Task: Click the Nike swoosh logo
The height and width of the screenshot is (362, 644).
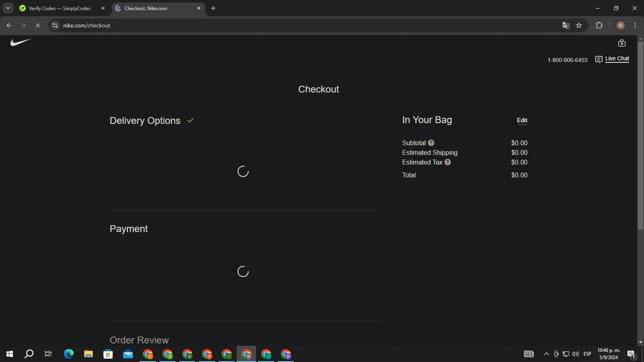Action: pos(21,42)
